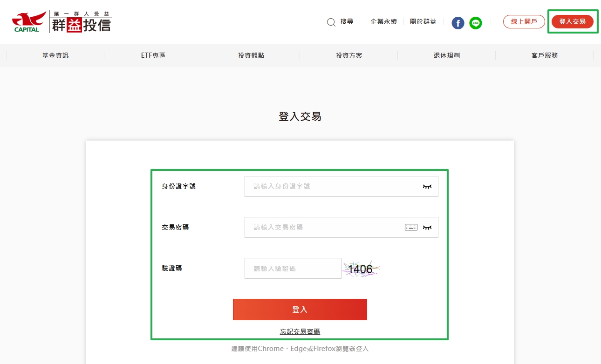Image resolution: width=601 pixels, height=364 pixels.
Task: Open the Facebook page icon
Action: click(x=458, y=23)
